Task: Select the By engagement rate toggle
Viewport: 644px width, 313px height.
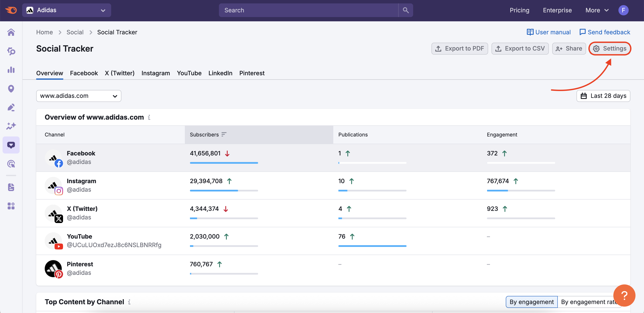Action: [x=589, y=302]
